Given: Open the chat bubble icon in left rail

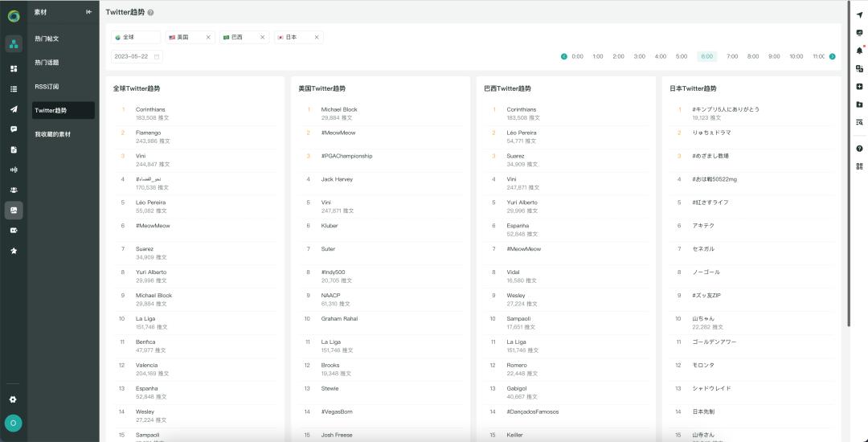Looking at the screenshot, I should 14,129.
